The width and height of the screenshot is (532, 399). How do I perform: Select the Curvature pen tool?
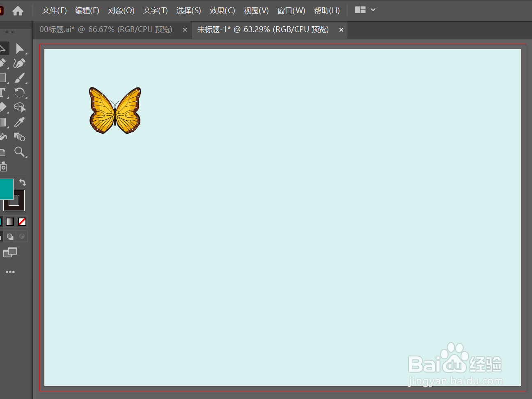(19, 63)
